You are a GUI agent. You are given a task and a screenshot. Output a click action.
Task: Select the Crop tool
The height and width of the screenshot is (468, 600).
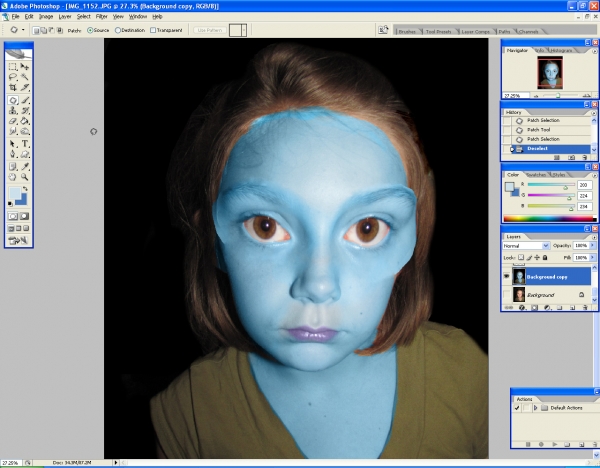pyautogui.click(x=13, y=87)
